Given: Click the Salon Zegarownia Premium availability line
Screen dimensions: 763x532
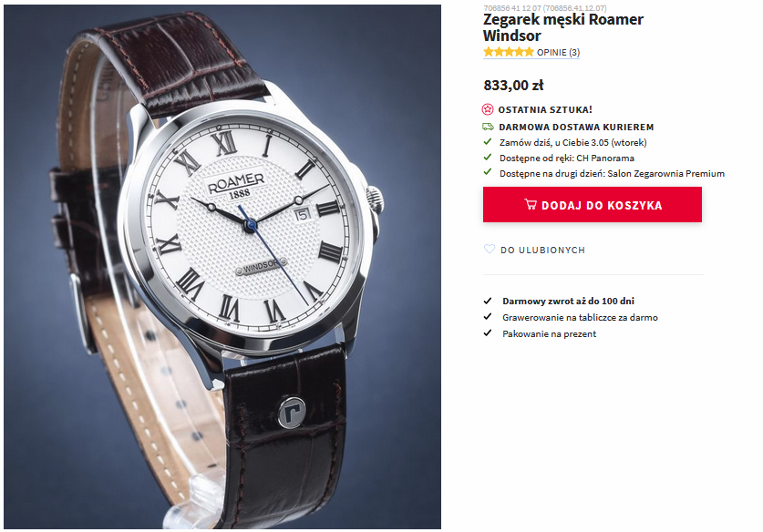Looking at the screenshot, I should (x=612, y=174).
